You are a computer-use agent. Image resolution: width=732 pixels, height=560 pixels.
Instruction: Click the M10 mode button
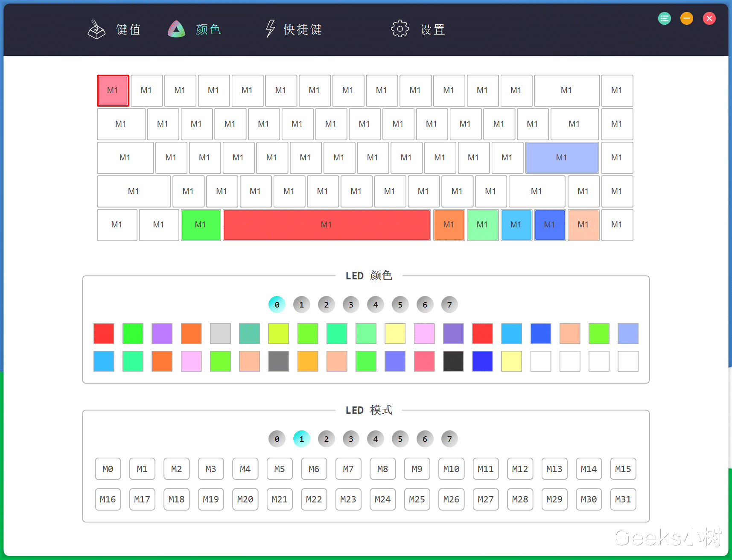(451, 469)
